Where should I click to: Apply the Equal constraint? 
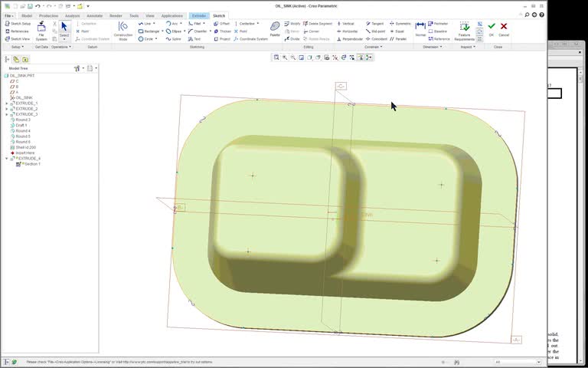[x=397, y=31]
